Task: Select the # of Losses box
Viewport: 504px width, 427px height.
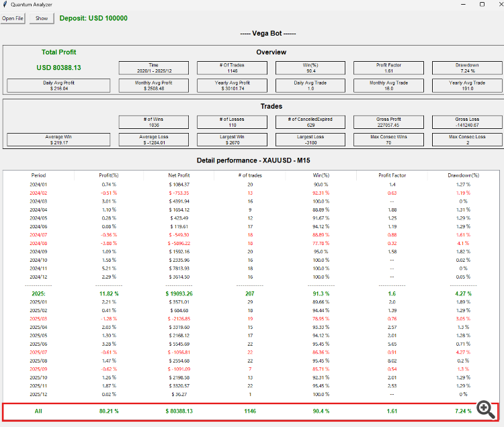Action: [232, 122]
